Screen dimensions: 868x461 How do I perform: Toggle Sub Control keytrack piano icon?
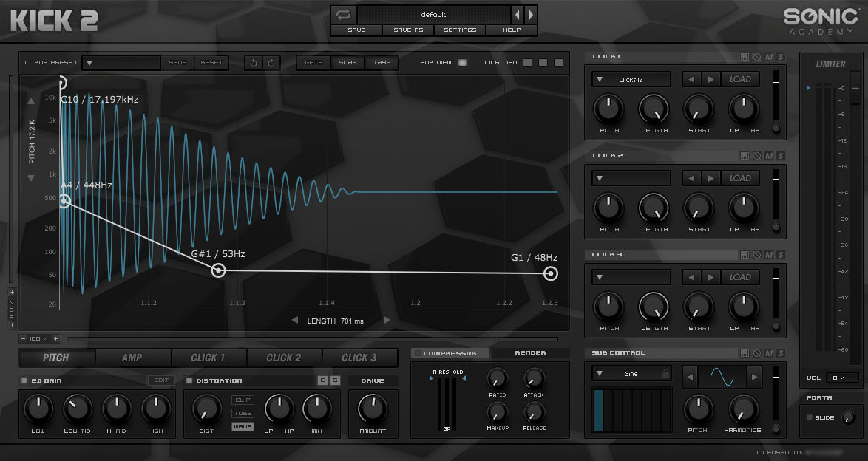pos(745,352)
